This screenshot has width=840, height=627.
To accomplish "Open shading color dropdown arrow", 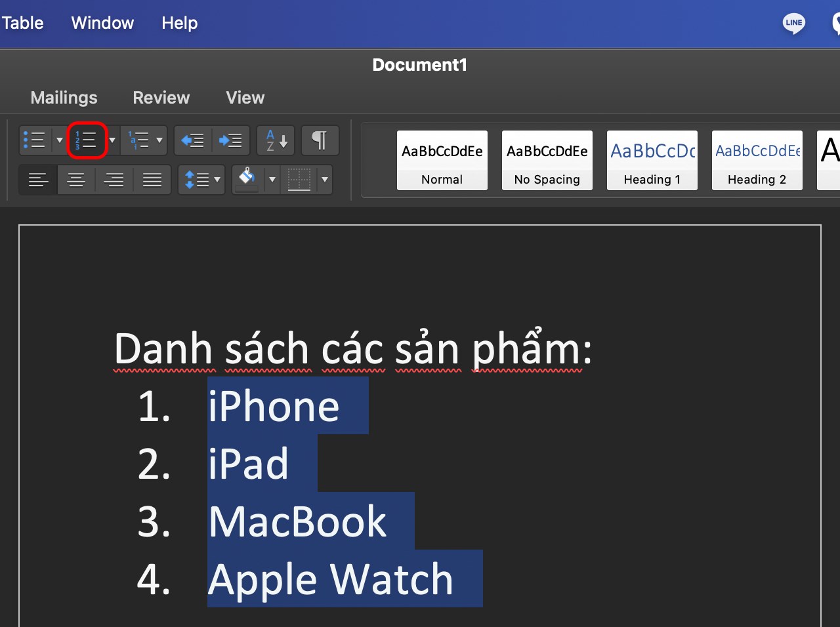I will [272, 179].
